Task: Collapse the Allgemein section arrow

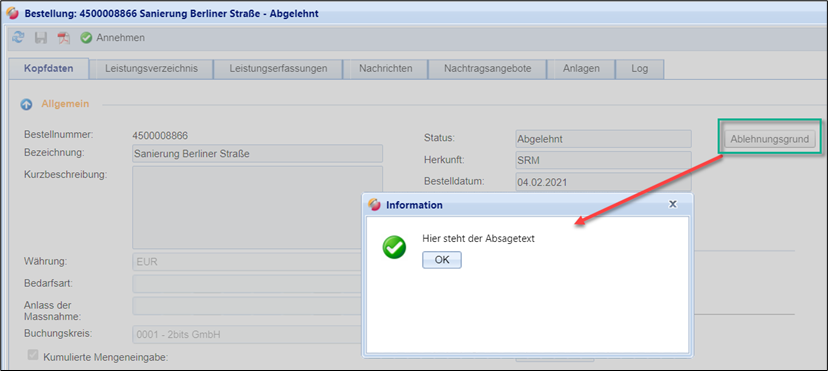Action: (x=26, y=104)
